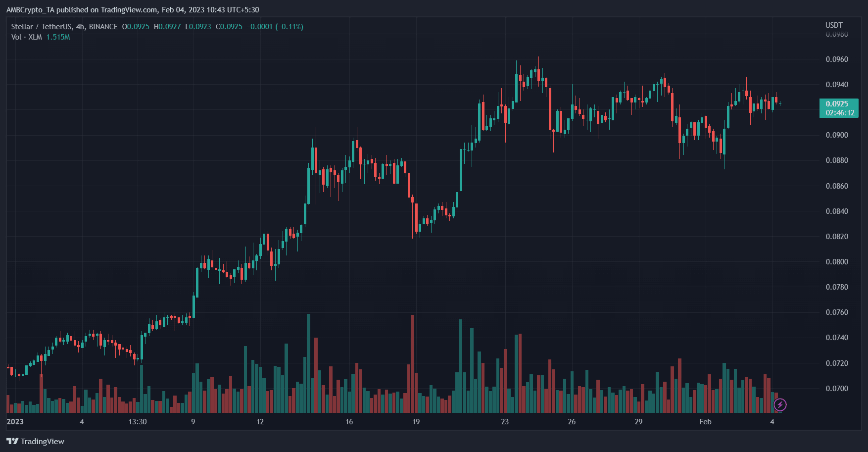
Task: Click the 0.0820 price axis label
Action: click(837, 237)
